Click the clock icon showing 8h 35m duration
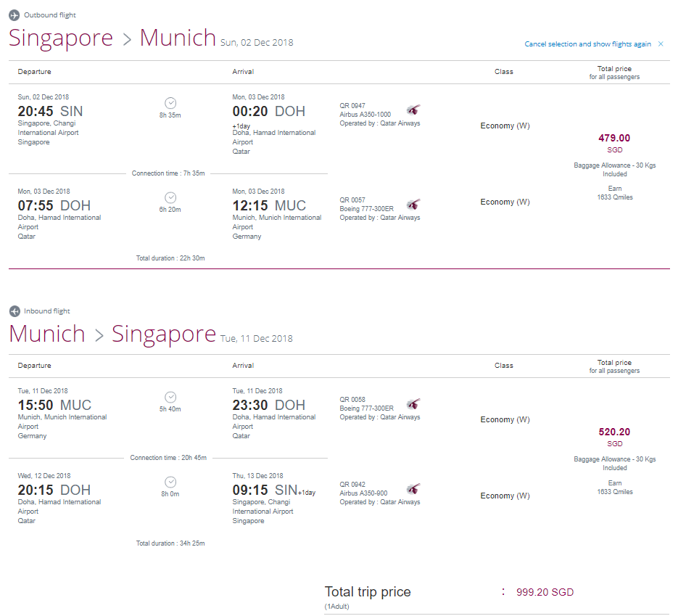This screenshot has width=678, height=616. pos(170,102)
